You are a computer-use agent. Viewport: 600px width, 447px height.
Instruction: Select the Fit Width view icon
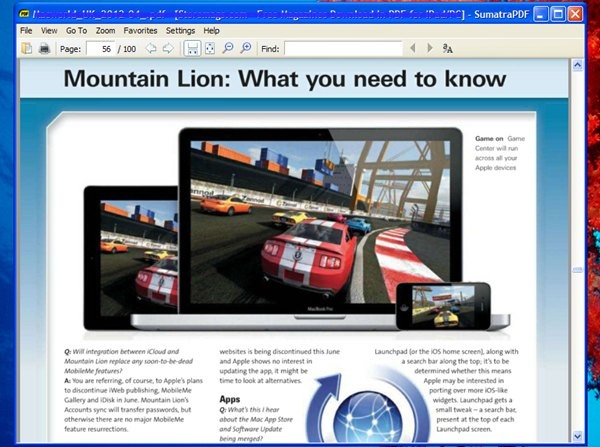192,48
